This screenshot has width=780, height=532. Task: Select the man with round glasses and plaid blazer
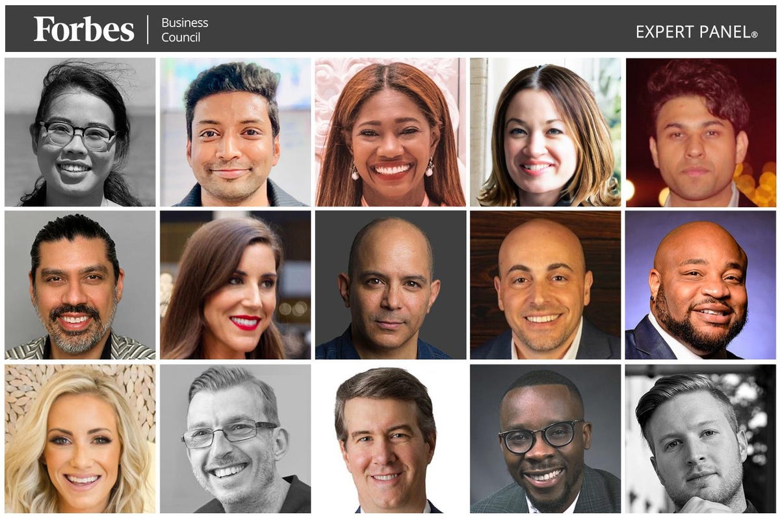(545, 438)
